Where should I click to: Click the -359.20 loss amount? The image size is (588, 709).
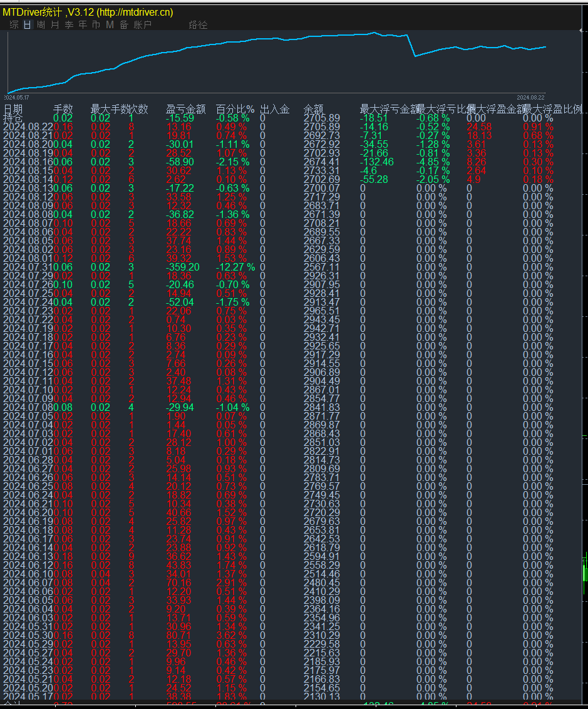tap(183, 267)
